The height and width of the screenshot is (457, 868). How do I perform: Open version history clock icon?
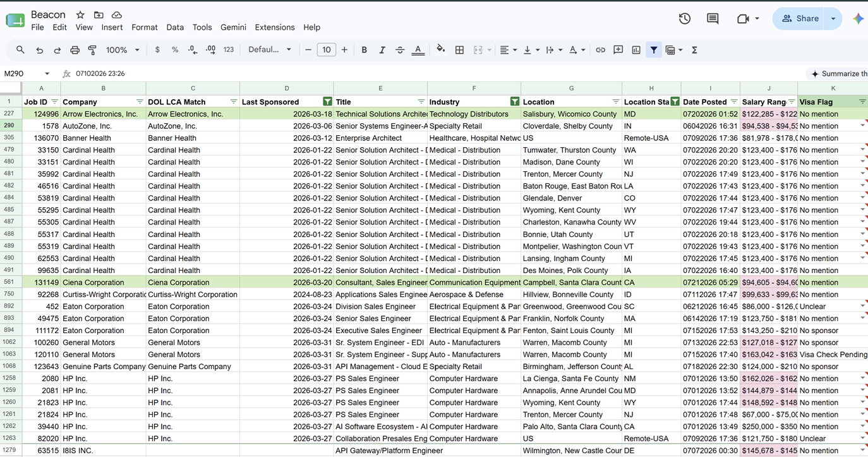coord(685,19)
